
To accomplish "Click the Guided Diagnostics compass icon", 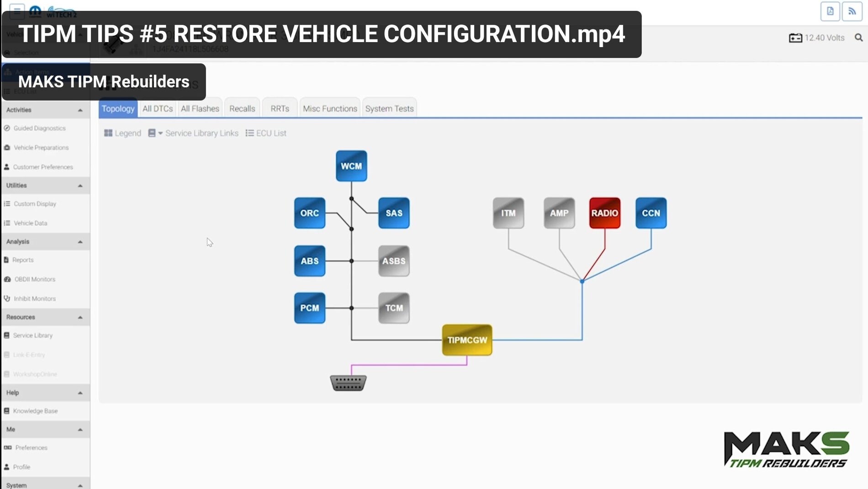I will [x=7, y=128].
